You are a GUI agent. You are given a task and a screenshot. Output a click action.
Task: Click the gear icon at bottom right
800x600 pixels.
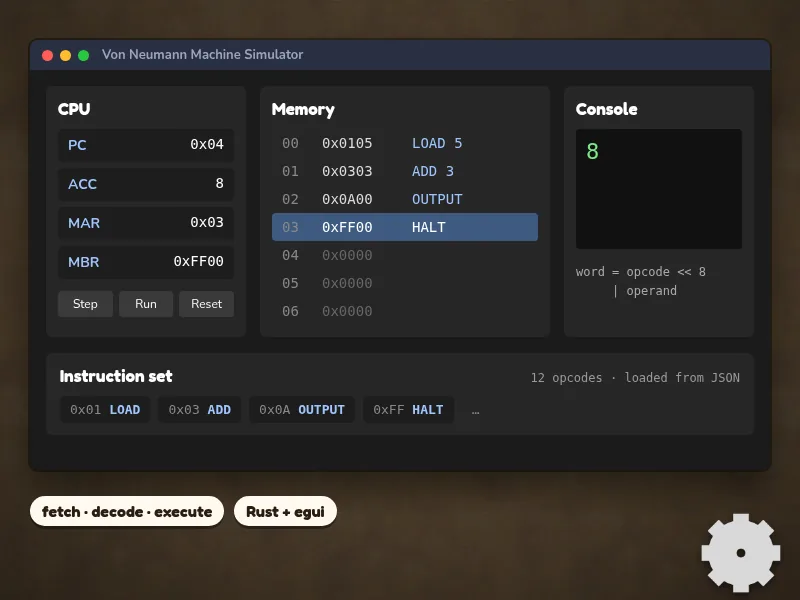pyautogui.click(x=741, y=553)
